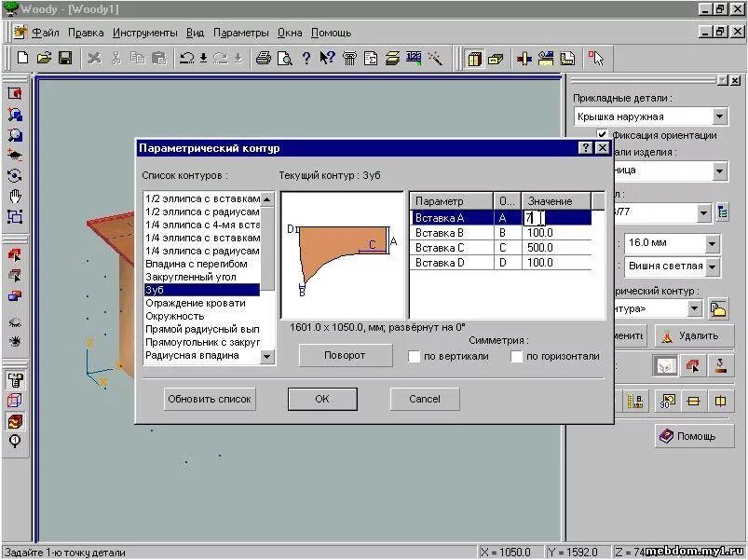Open the 'Инструменты' menu

coord(145,33)
